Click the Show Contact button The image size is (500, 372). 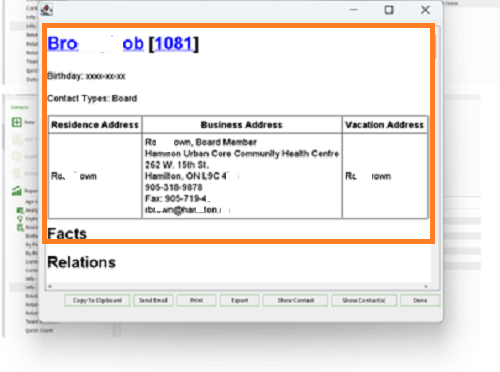coord(295,300)
